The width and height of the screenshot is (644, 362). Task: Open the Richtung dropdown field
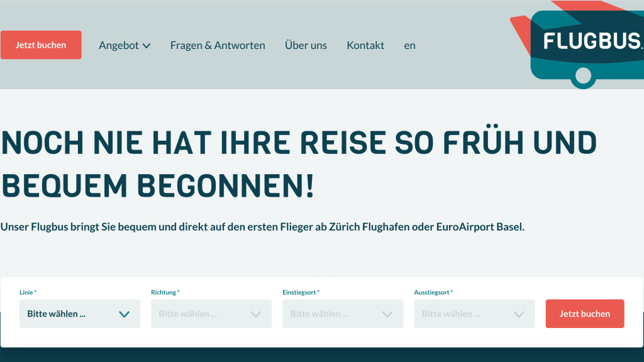point(211,314)
